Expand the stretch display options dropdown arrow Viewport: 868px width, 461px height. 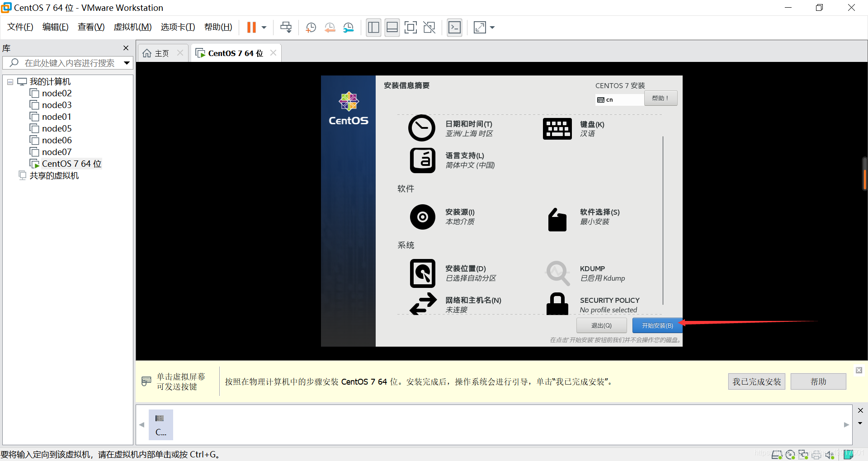(x=492, y=28)
